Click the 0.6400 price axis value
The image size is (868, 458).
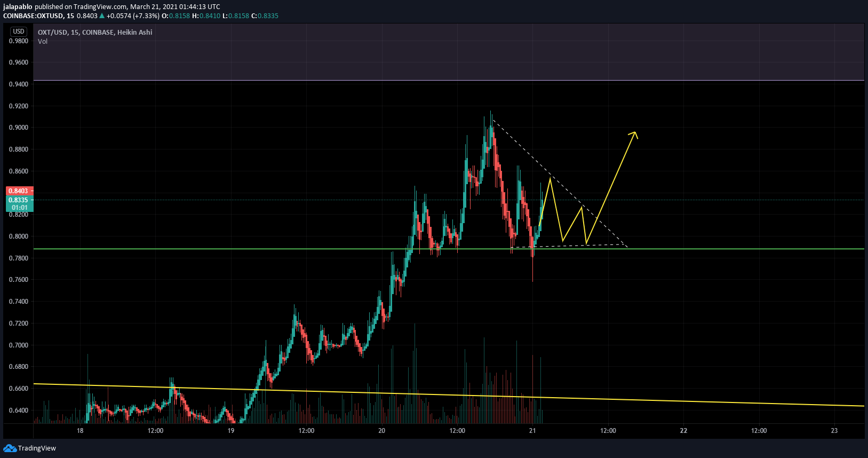[x=19, y=410]
